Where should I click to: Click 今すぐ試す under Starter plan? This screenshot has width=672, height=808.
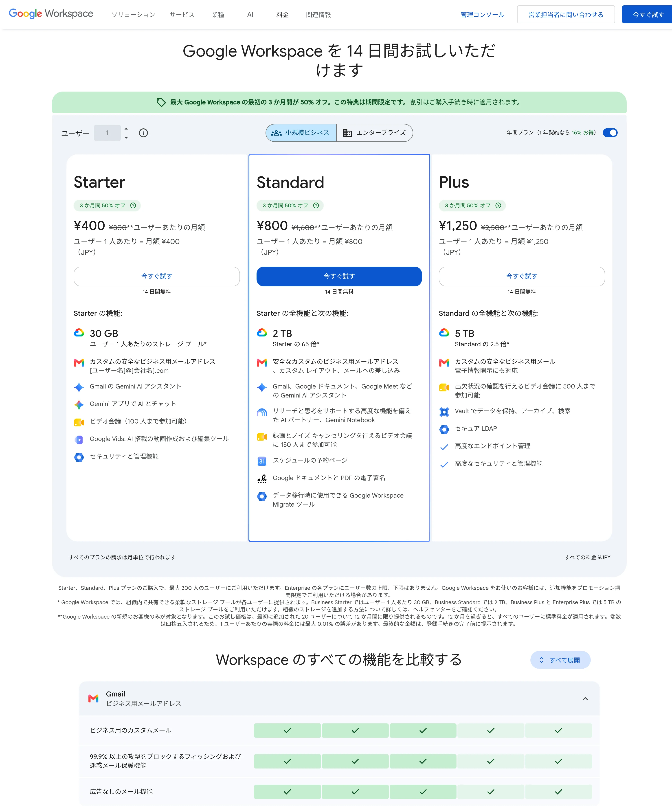(157, 276)
